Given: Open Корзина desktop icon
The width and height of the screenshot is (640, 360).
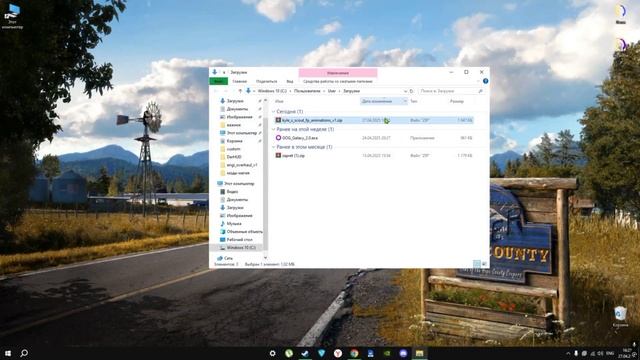Looking at the screenshot, I should (620, 317).
